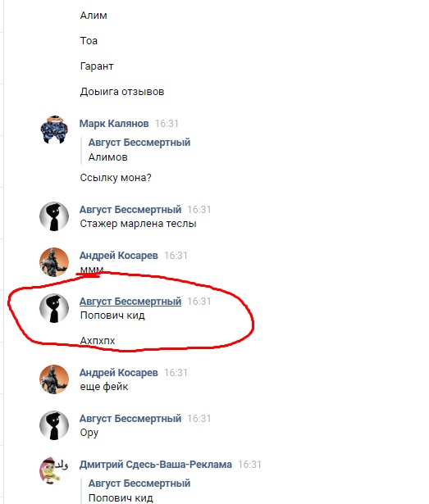Open Андрей Косарев name above 'еще фейк'
Image resolution: width=429 pixels, height=504 pixels.
(x=119, y=373)
